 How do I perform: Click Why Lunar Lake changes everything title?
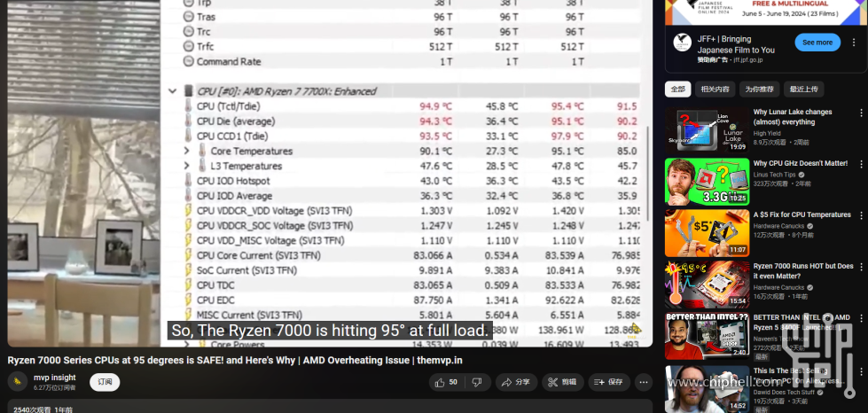[x=792, y=117]
